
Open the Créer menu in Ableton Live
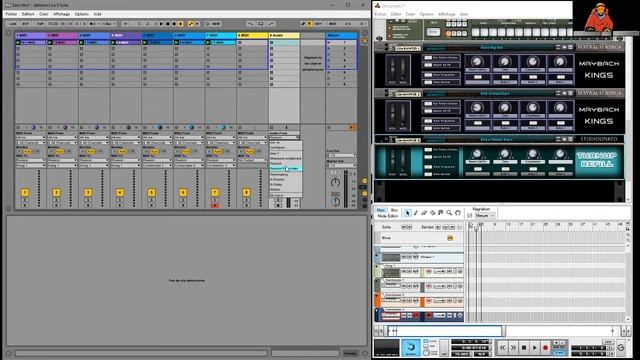click(x=44, y=14)
